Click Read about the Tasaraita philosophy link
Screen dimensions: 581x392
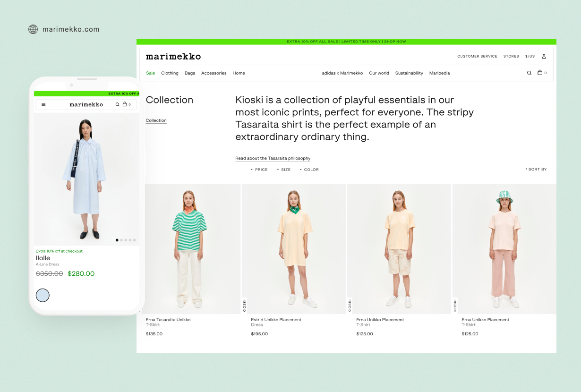click(273, 158)
